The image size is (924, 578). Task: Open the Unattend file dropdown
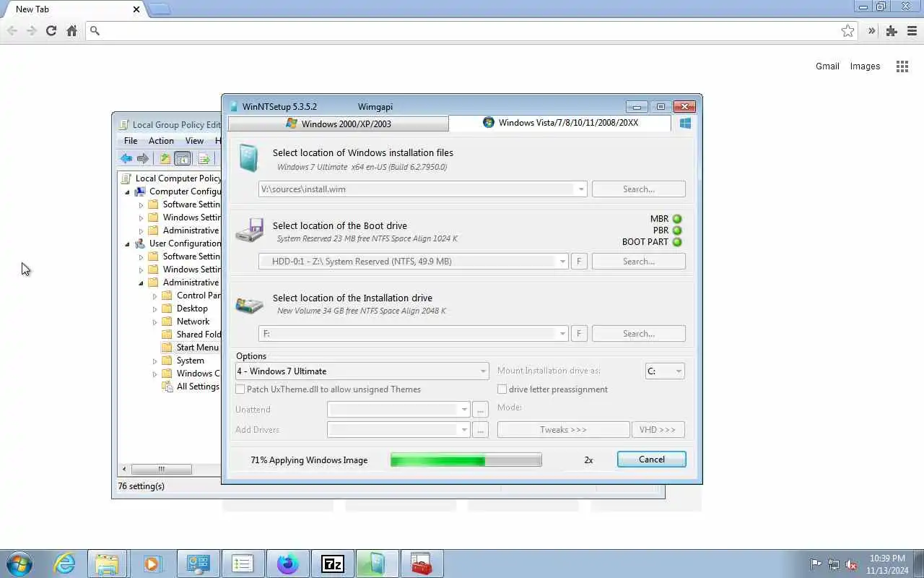tap(464, 410)
